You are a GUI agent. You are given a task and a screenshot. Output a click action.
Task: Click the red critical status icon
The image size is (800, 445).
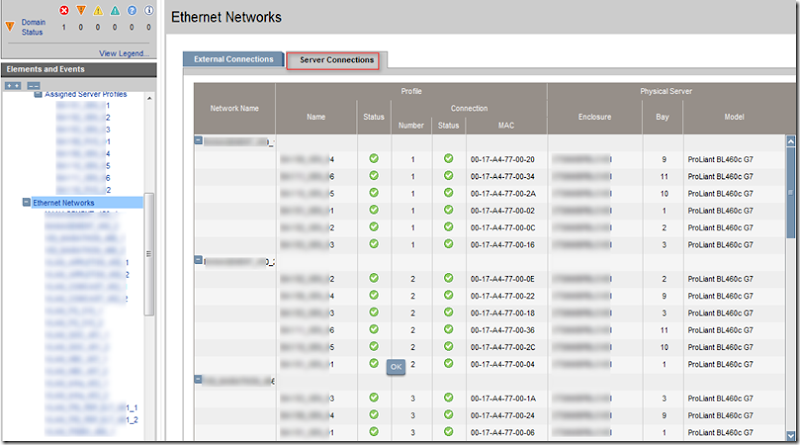coord(65,11)
